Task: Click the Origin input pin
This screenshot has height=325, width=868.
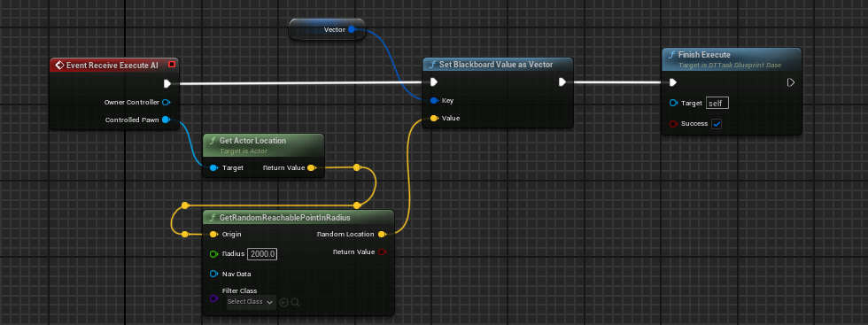Action: (213, 234)
